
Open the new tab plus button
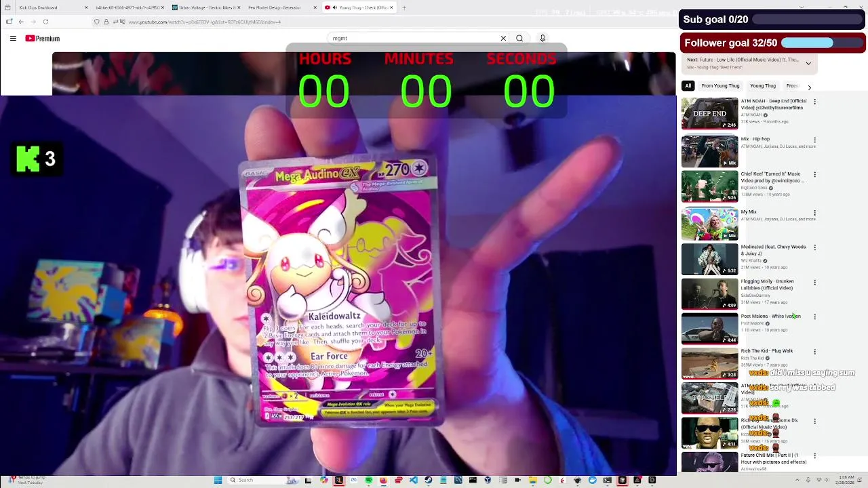pyautogui.click(x=404, y=7)
